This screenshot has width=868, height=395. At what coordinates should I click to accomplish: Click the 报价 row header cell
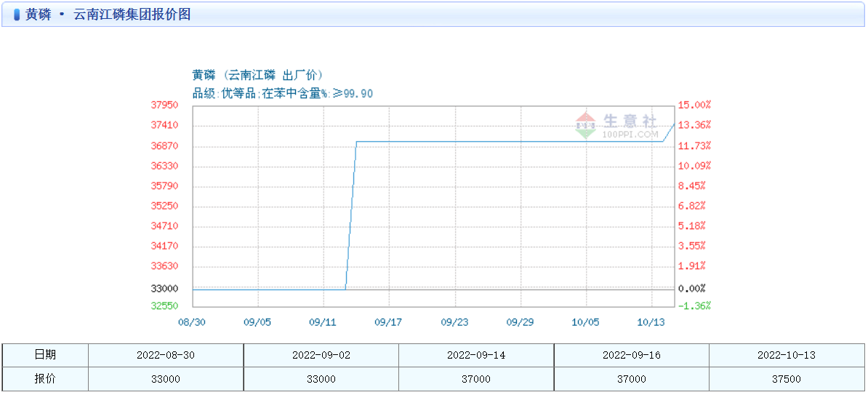click(x=45, y=379)
